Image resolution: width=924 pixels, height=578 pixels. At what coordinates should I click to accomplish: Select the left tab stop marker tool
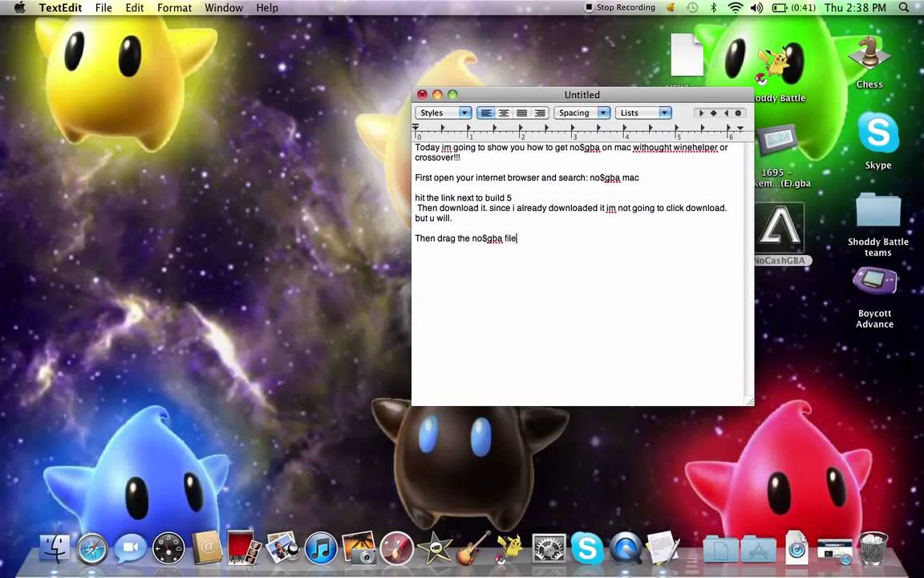[x=701, y=112]
